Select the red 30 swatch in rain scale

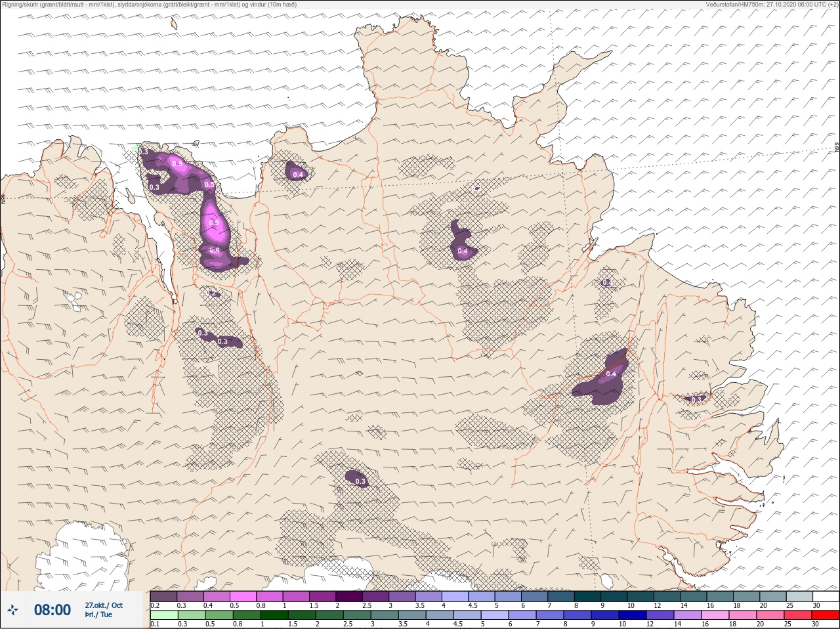826,615
